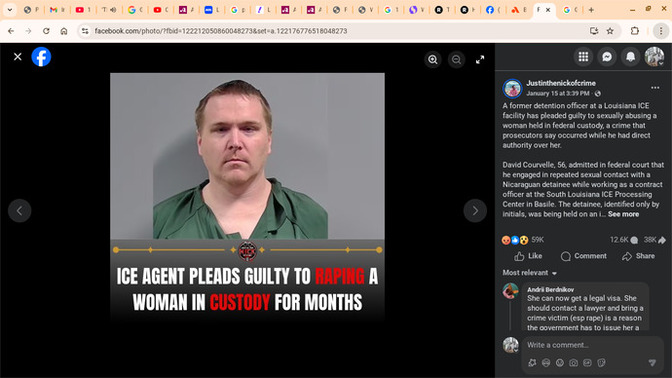Close the photo viewer with the X

18,57
